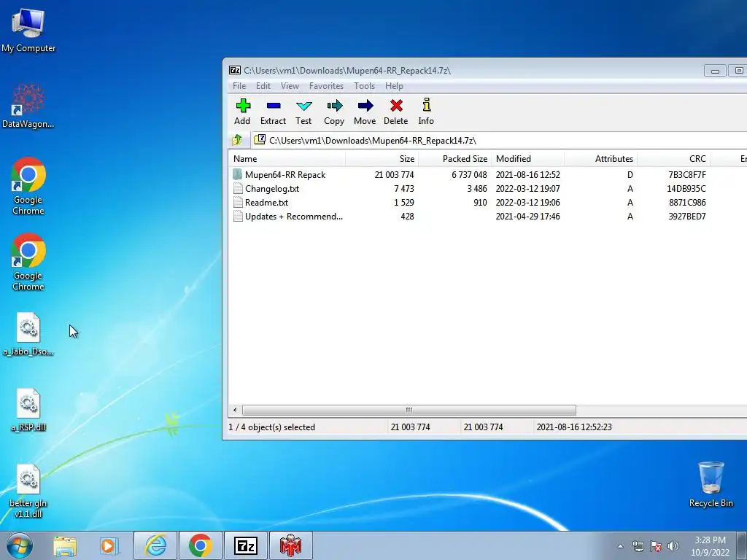Open Internet Explorer from the taskbar
Screen dimensions: 747x560
(x=155, y=545)
